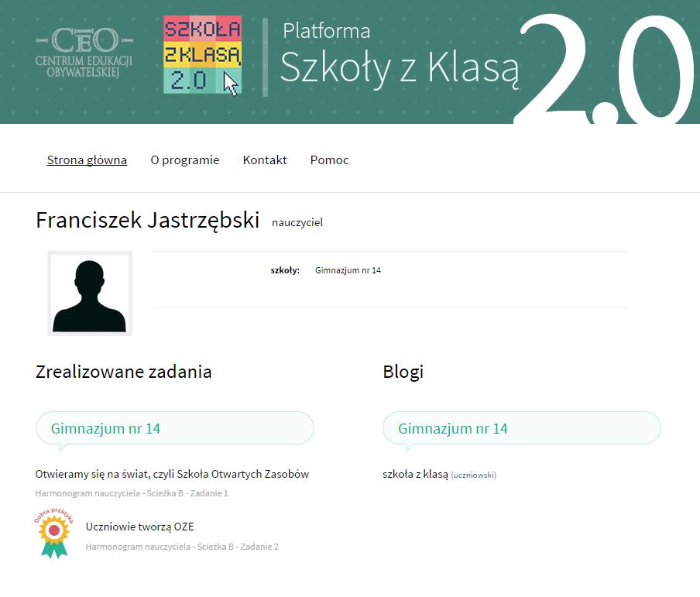Open the Gimnazjum nr 14 school link in profile details

point(348,270)
